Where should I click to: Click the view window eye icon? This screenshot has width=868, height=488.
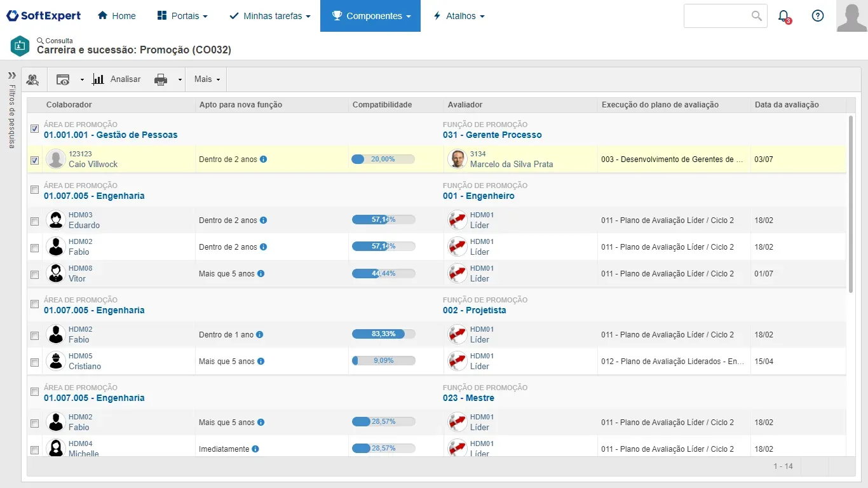coord(63,79)
